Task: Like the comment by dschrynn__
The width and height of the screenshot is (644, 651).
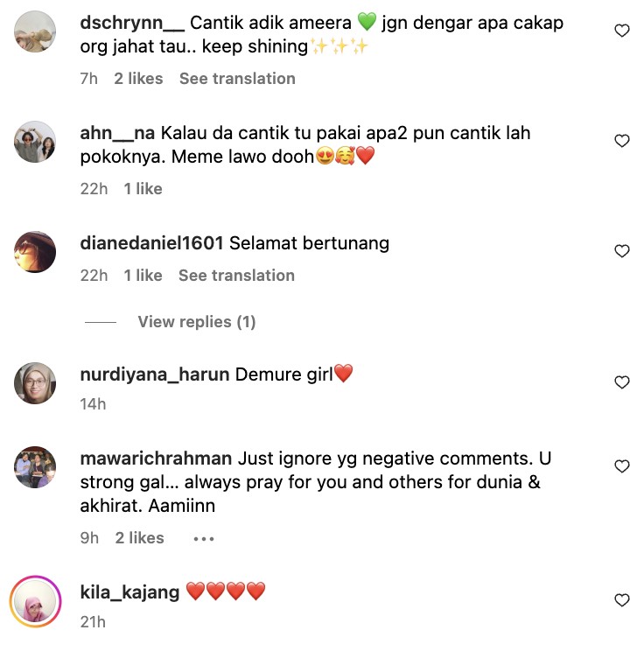Action: [x=621, y=31]
